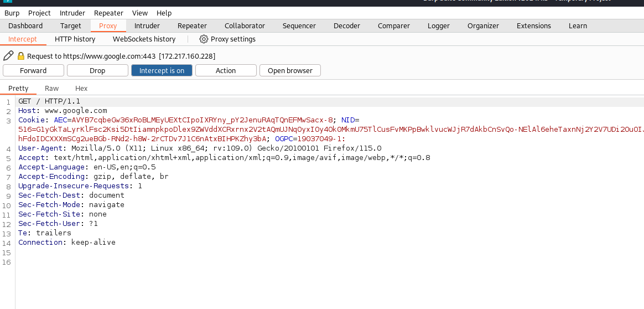Open the Learn tab

[x=578, y=26]
